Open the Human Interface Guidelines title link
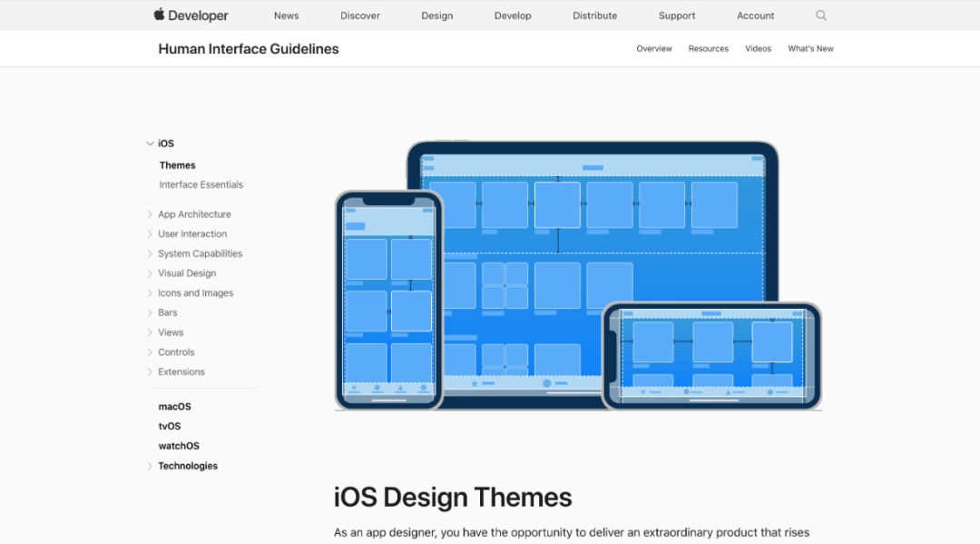This screenshot has height=544, width=980. tap(248, 49)
